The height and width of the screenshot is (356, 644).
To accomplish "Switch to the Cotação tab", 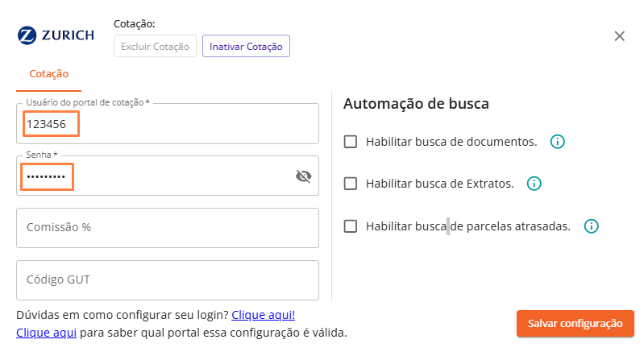I will click(x=48, y=74).
